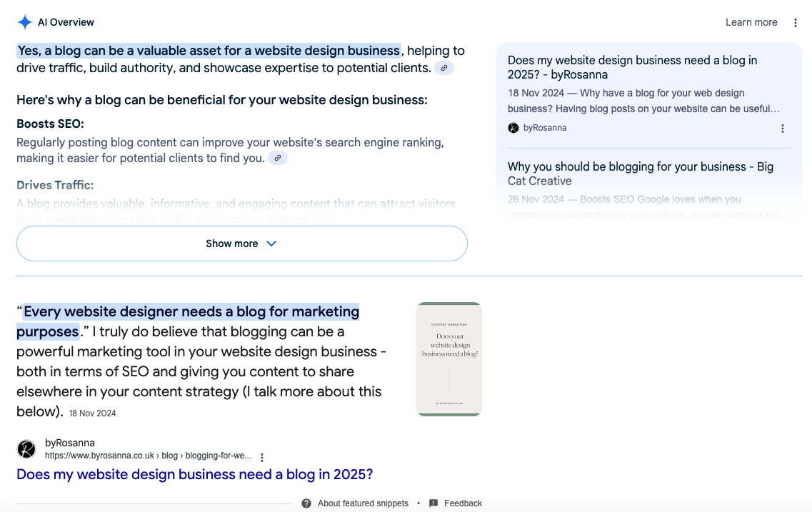Viewport: 812px width, 512px height.
Task: Open the featured snippet thumbnail image
Action: click(x=449, y=359)
